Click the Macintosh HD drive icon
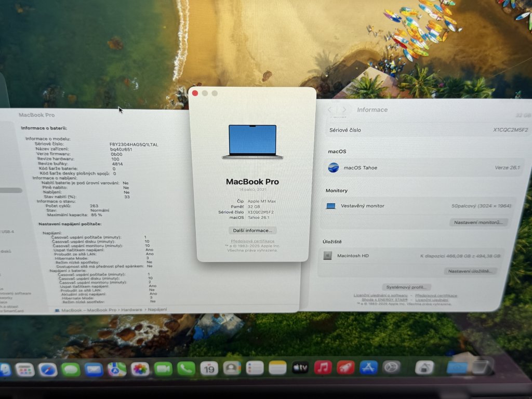This screenshot has width=532, height=399. [327, 256]
